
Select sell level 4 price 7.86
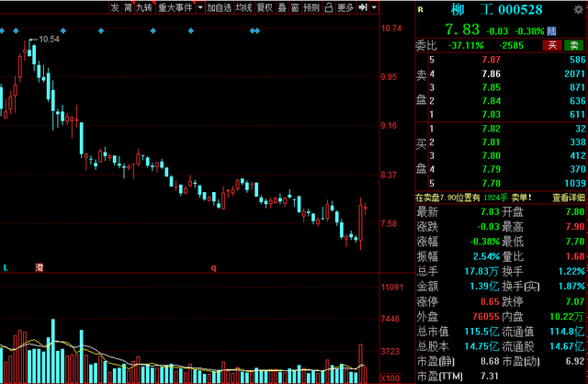click(x=492, y=73)
